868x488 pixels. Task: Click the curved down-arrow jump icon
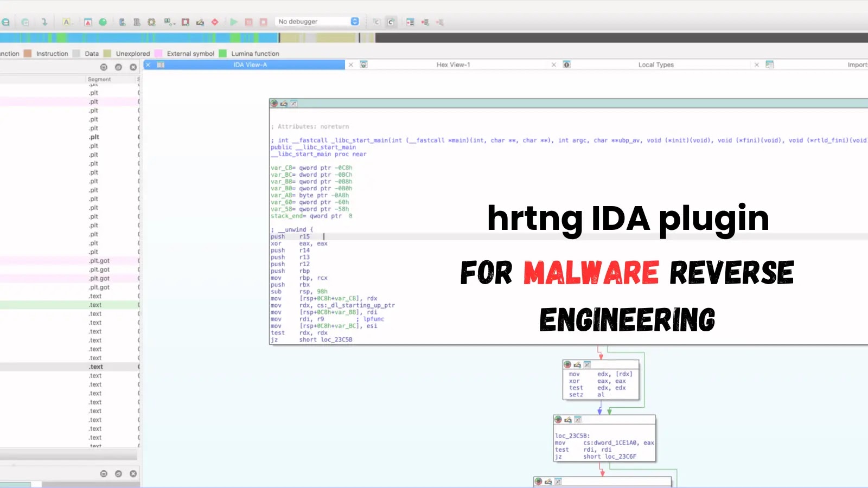[x=44, y=22]
